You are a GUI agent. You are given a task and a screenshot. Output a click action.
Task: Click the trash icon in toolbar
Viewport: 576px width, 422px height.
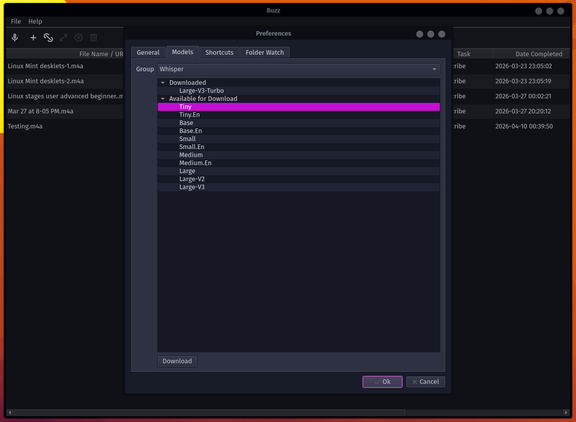94,37
